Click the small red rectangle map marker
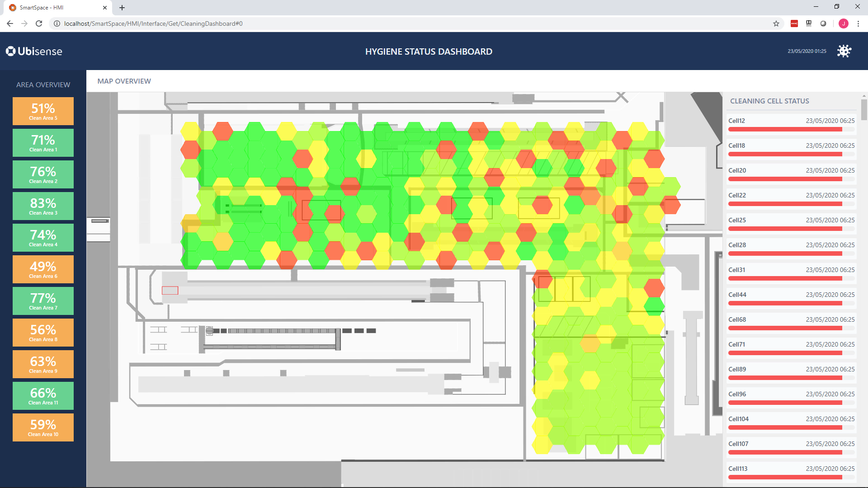The image size is (868, 488). pos(170,291)
